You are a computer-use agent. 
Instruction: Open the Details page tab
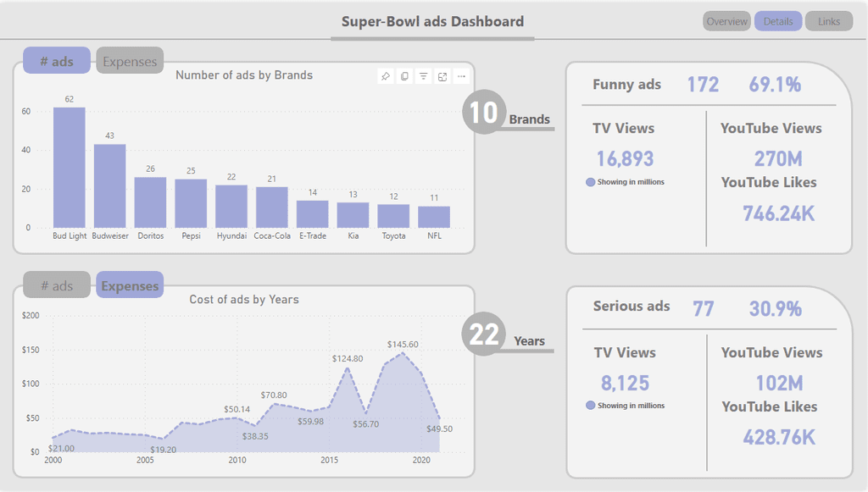coord(778,21)
